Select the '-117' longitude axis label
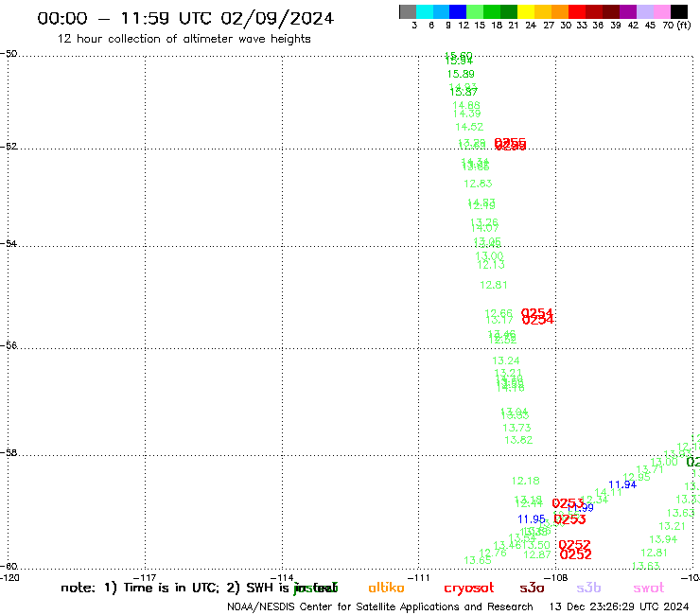The width and height of the screenshot is (700, 615). click(x=145, y=577)
